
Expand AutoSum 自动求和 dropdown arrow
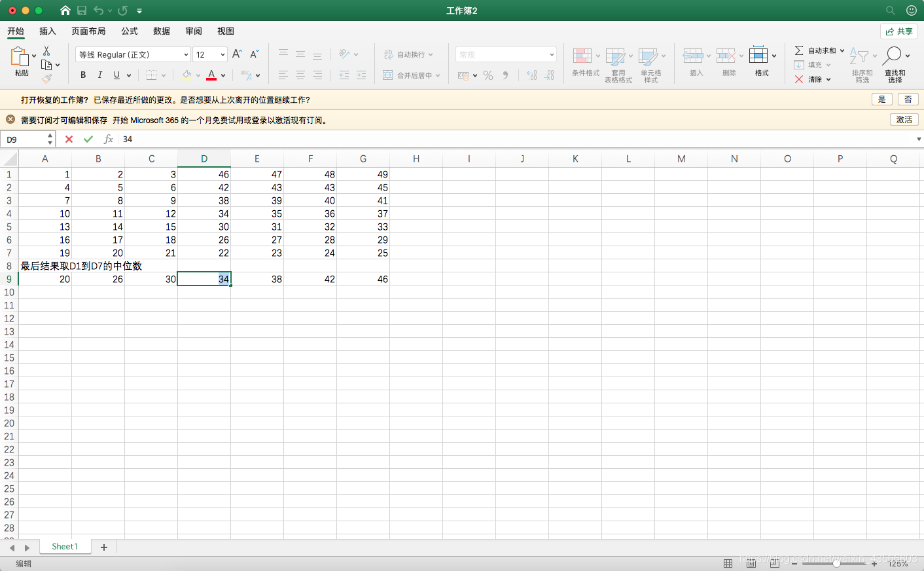(842, 50)
